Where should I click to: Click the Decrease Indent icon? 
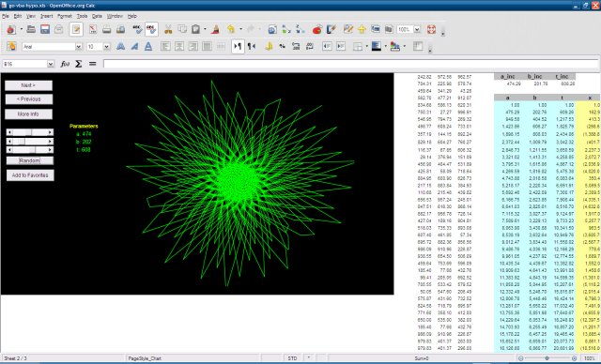pyautogui.click(x=327, y=46)
